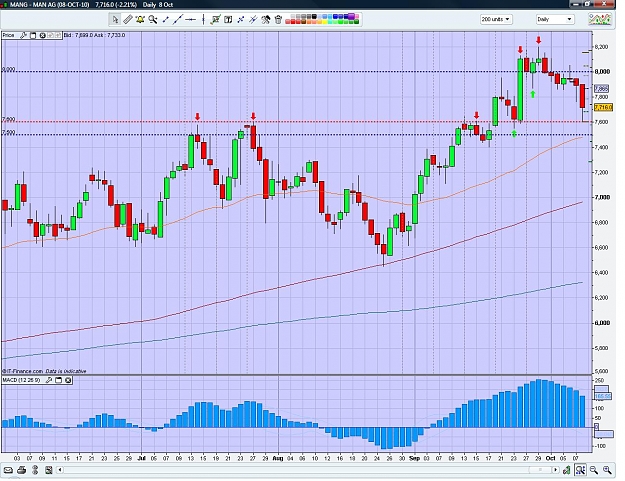
Task: Select the purple color swatch
Action: click(352, 16)
